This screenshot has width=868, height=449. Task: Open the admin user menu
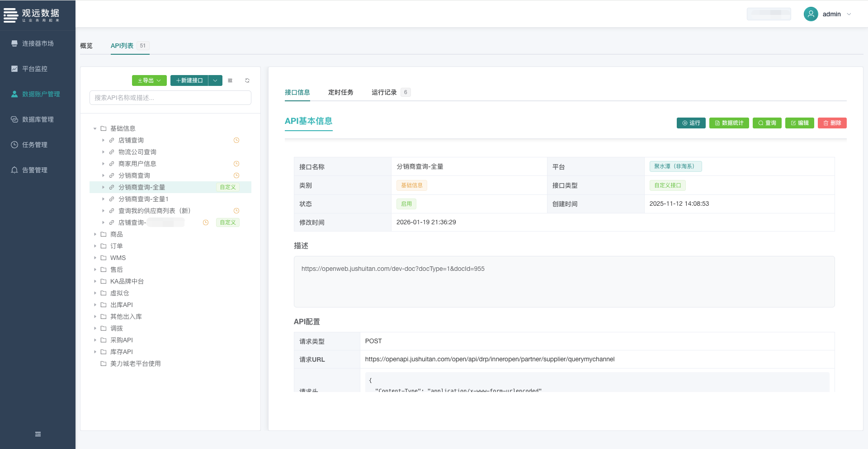pos(828,14)
